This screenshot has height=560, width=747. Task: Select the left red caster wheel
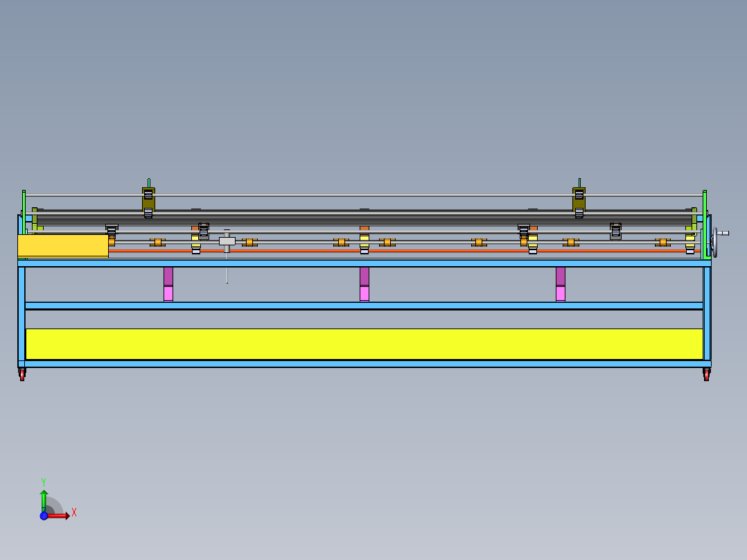tap(22, 375)
